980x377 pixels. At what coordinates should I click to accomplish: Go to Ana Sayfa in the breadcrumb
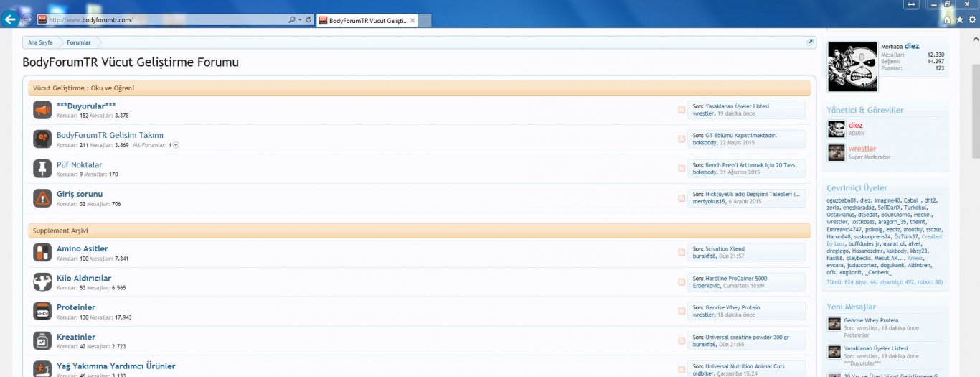pyautogui.click(x=40, y=42)
